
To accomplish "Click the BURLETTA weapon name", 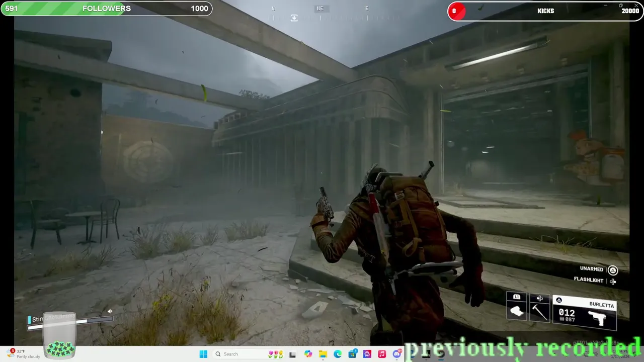I will (602, 305).
